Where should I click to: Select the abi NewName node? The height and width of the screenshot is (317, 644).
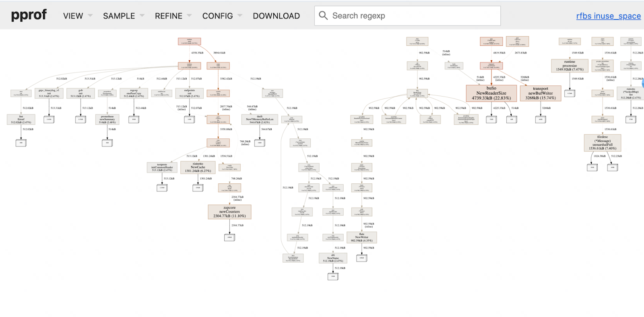333,258
